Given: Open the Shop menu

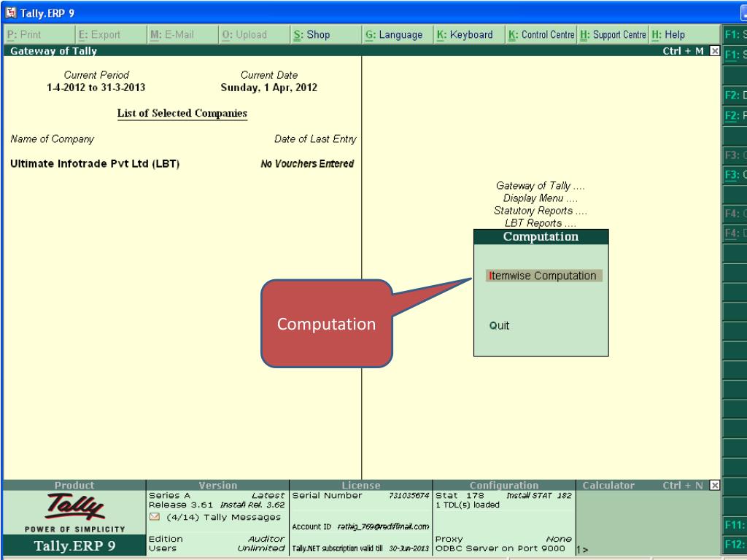Looking at the screenshot, I should tap(325, 35).
